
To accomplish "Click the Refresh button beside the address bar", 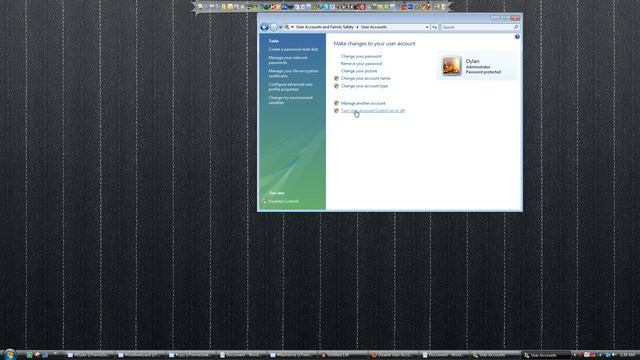I will 435,27.
